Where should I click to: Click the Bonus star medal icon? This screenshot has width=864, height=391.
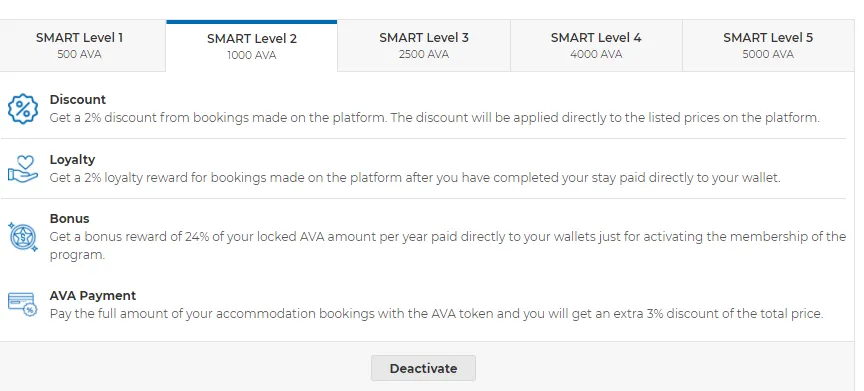pos(23,237)
